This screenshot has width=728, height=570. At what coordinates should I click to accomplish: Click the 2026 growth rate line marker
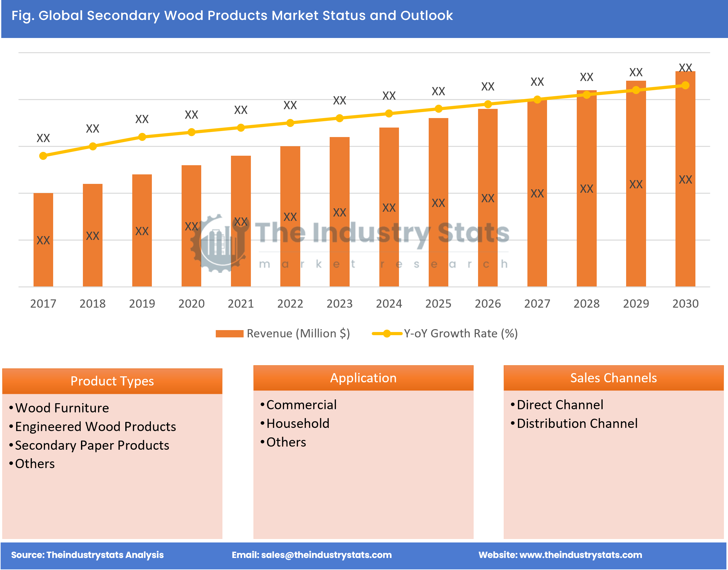[488, 104]
